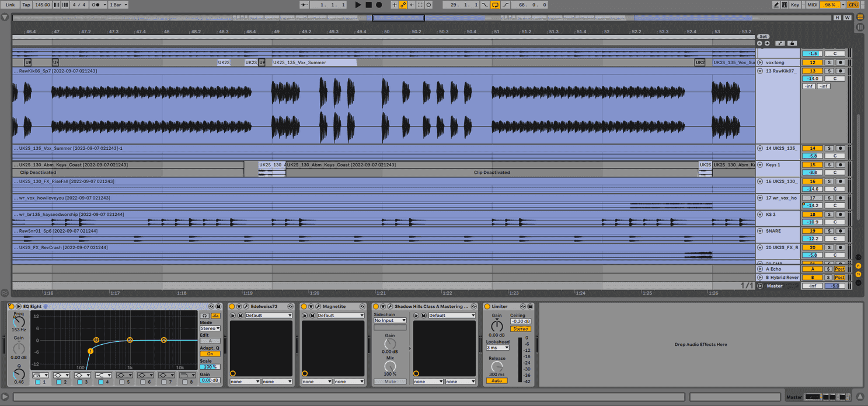Image resolution: width=868 pixels, height=406 pixels.
Task: Toggle Adaptive Q On in EQ Eight
Action: point(210,354)
